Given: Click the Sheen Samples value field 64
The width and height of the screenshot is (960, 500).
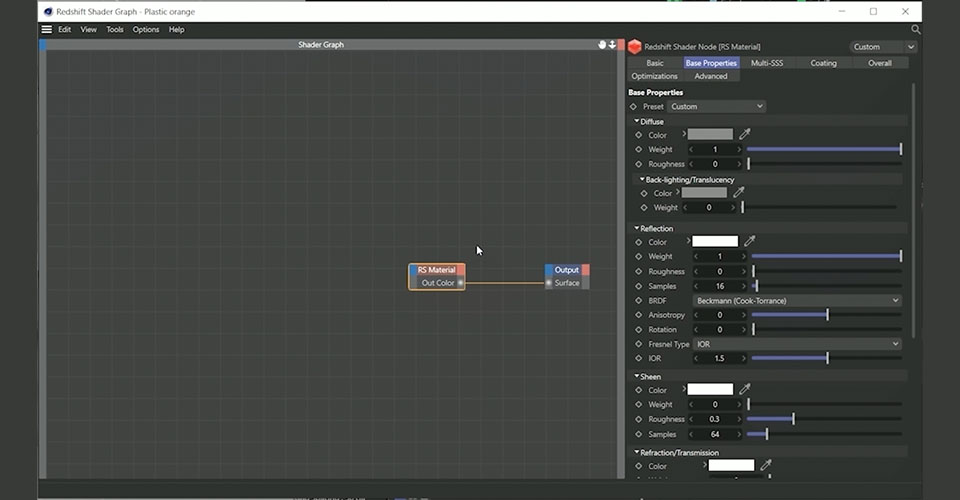Looking at the screenshot, I should click(714, 434).
